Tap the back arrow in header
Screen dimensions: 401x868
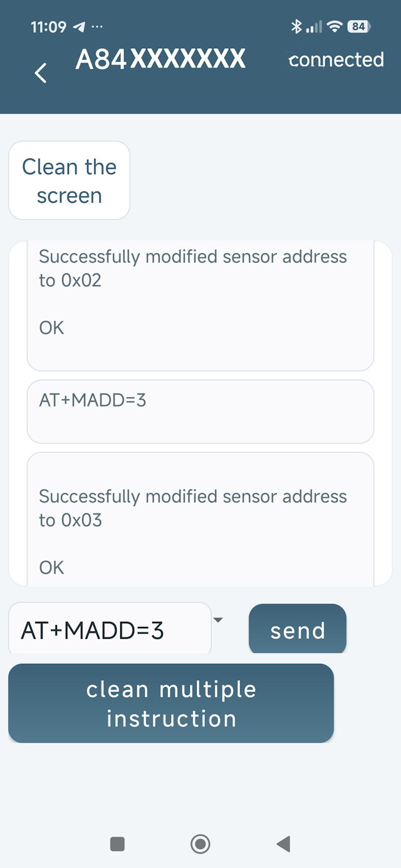[41, 73]
